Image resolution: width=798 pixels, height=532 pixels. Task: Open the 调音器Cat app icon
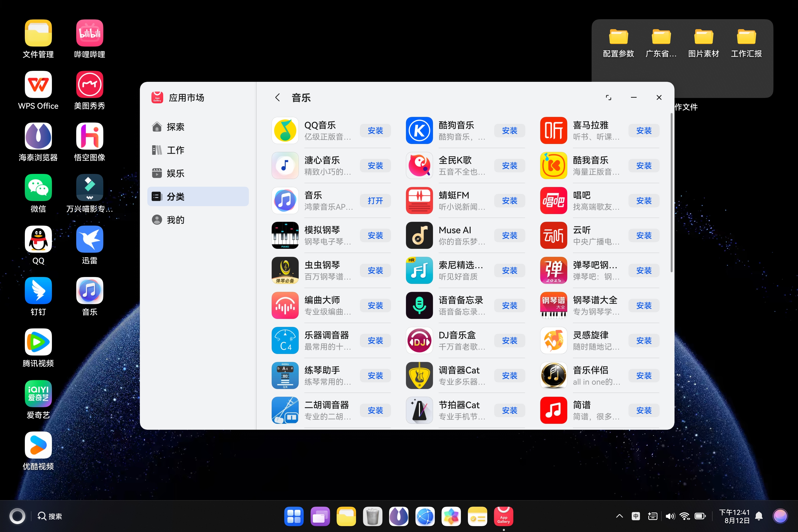[419, 375]
